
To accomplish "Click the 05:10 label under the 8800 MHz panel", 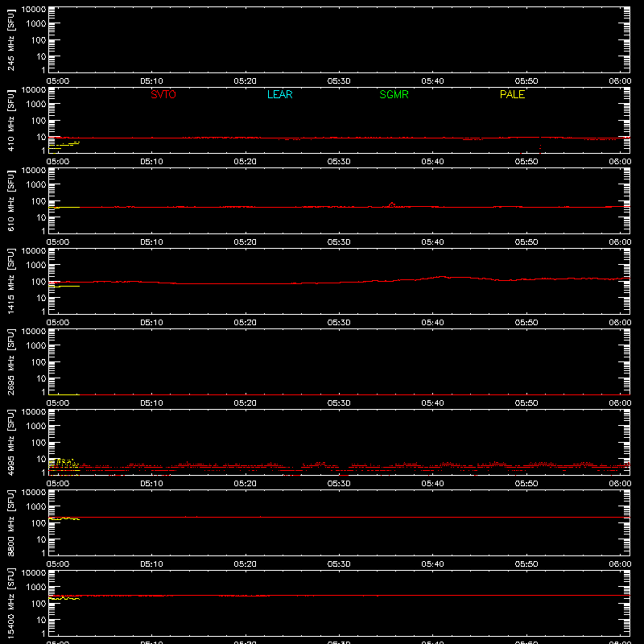I will coord(151,564).
